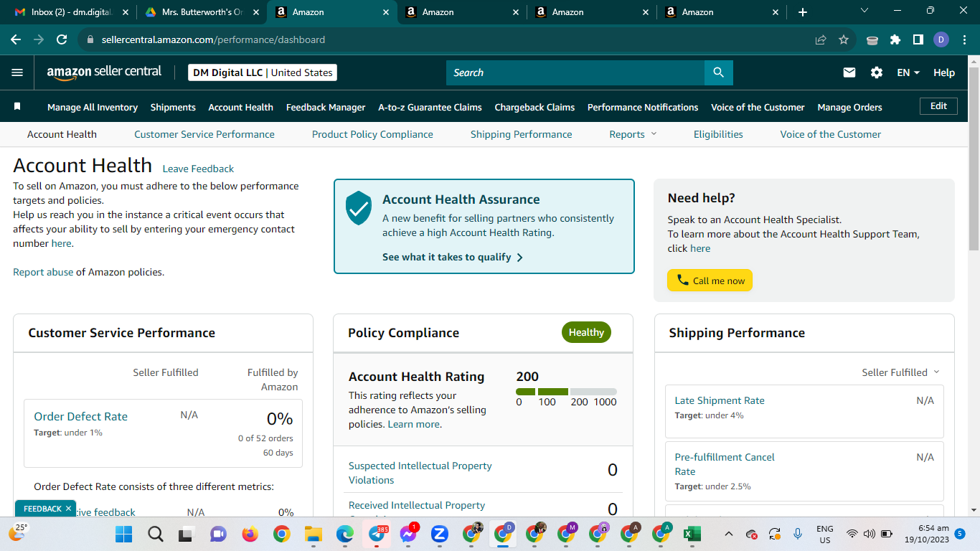This screenshot has width=980, height=551.
Task: Click the browser address bar URL
Action: tap(213, 39)
